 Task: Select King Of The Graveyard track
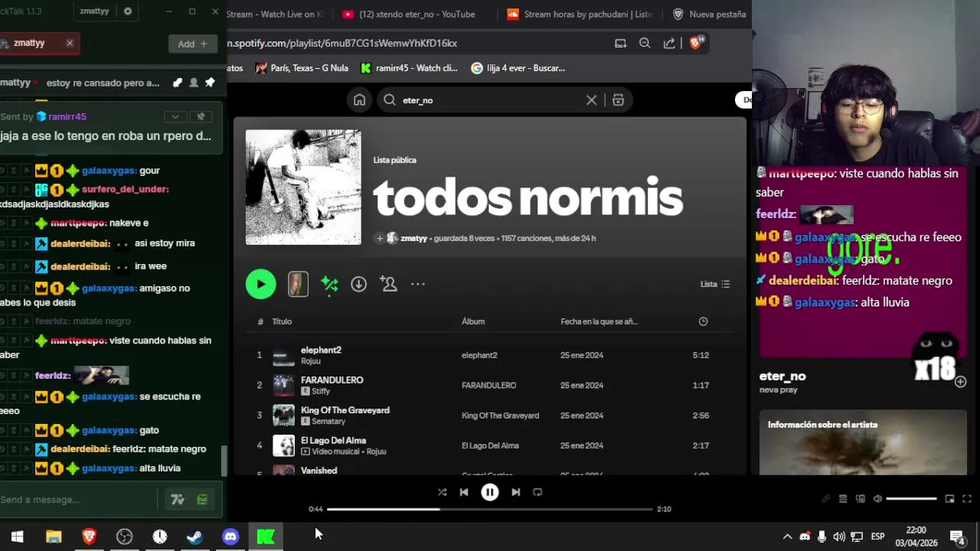345,410
